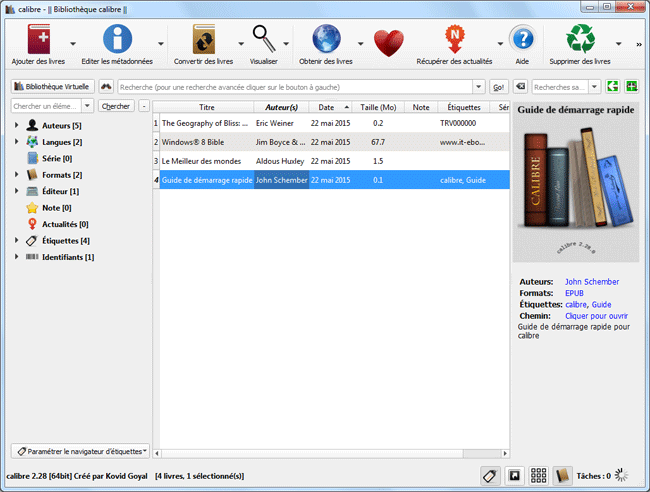Viewport: 650px width, 492px height.
Task: Open the Recherches sauvegardées dropdown
Action: [x=595, y=87]
